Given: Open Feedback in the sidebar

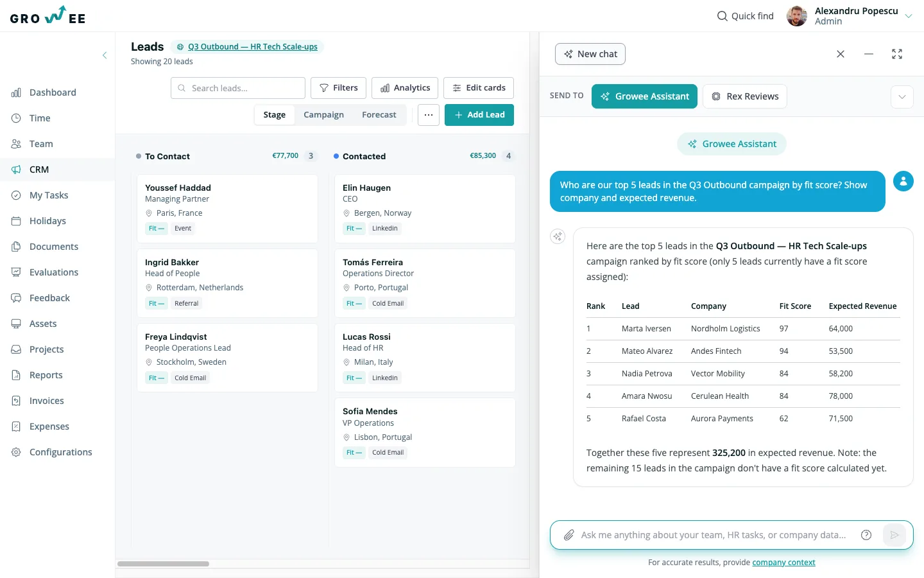Looking at the screenshot, I should pos(49,298).
